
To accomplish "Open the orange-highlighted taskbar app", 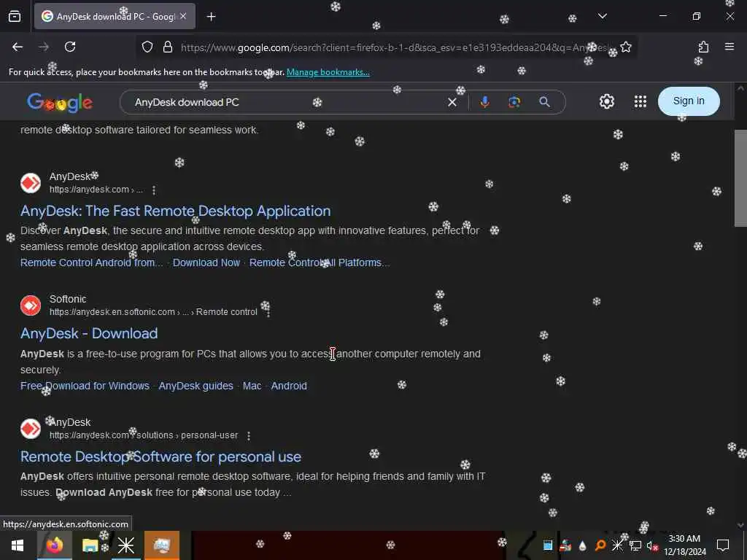I will (162, 545).
